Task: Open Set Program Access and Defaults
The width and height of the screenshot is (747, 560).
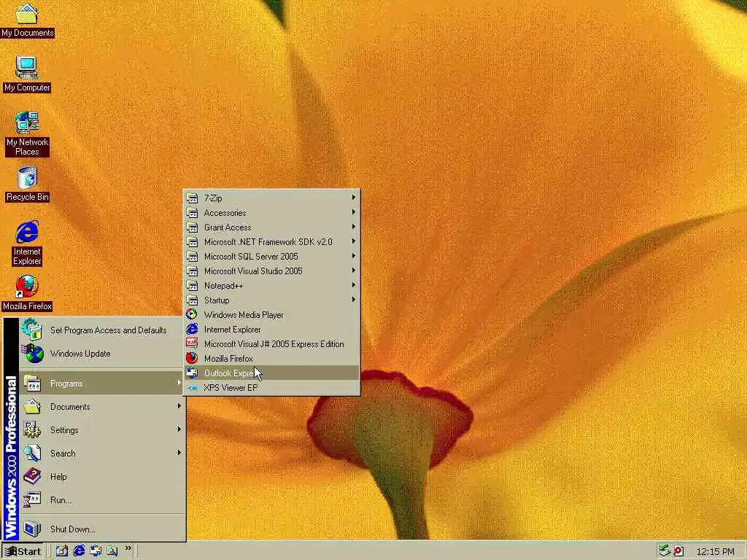Action: (102, 330)
